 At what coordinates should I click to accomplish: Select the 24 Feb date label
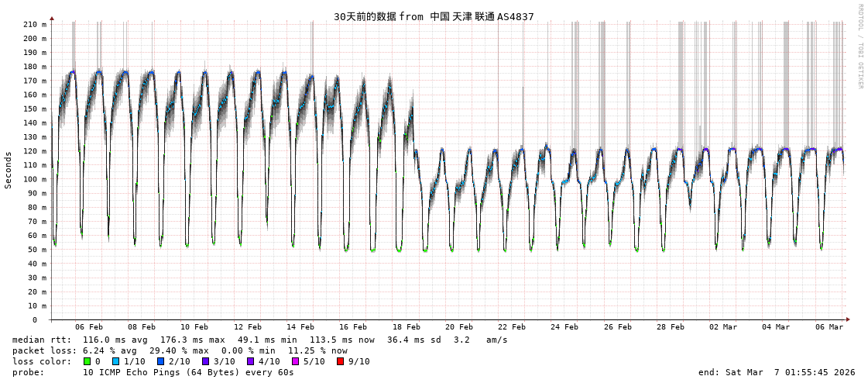coord(564,327)
